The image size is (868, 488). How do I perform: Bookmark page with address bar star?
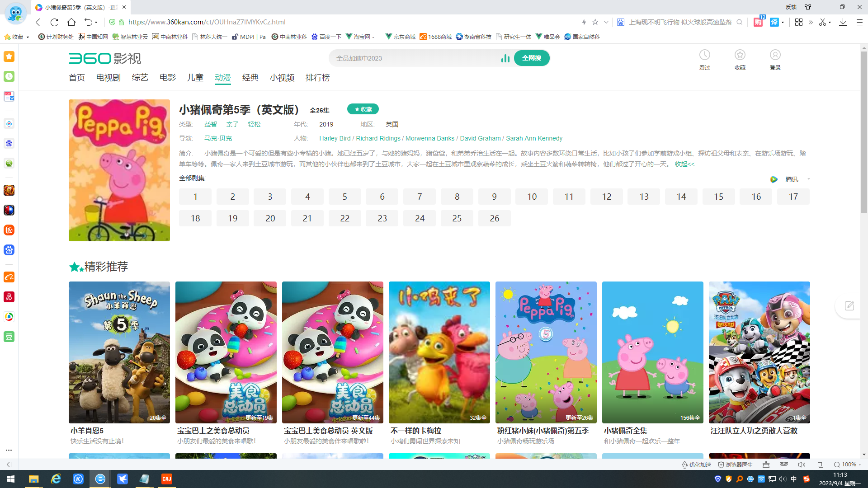coord(595,22)
